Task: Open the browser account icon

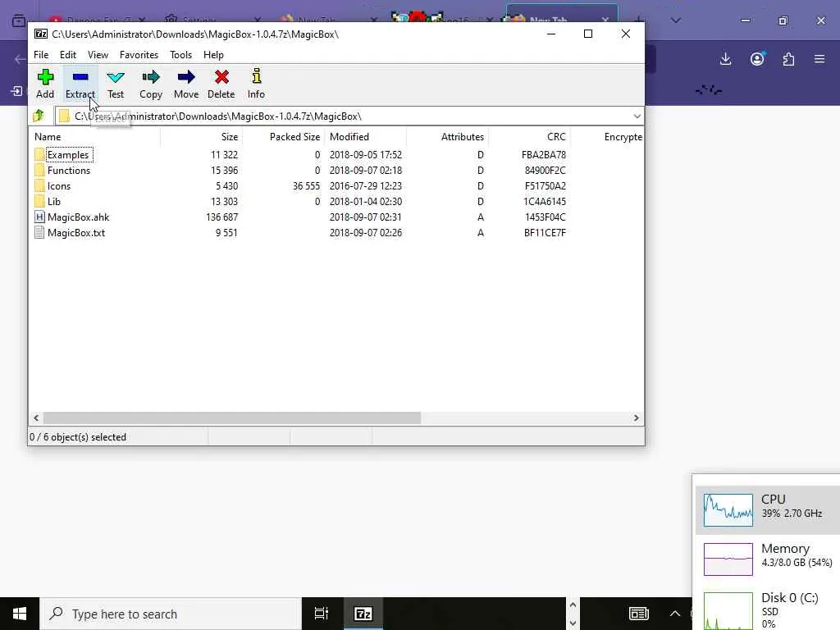Action: tap(757, 59)
